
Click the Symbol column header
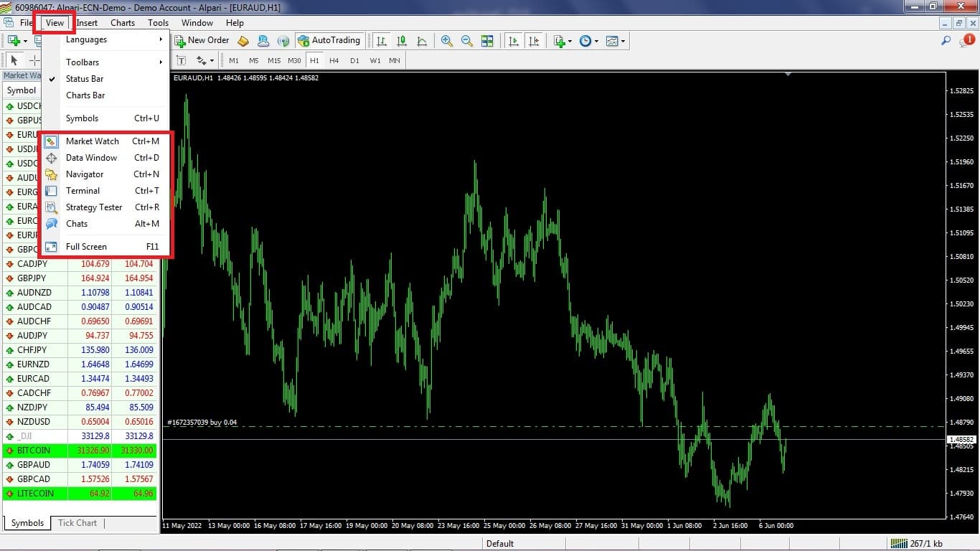22,90
